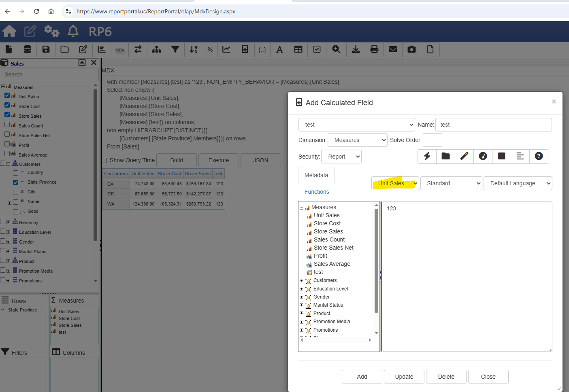Open the Security dropdown set to Report

(x=341, y=157)
